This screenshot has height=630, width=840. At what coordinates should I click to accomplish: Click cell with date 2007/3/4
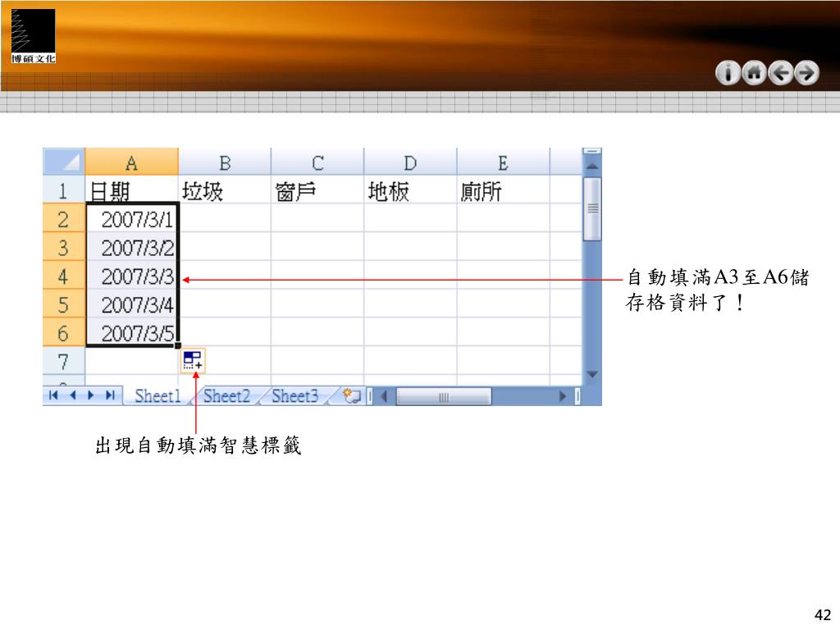[132, 304]
